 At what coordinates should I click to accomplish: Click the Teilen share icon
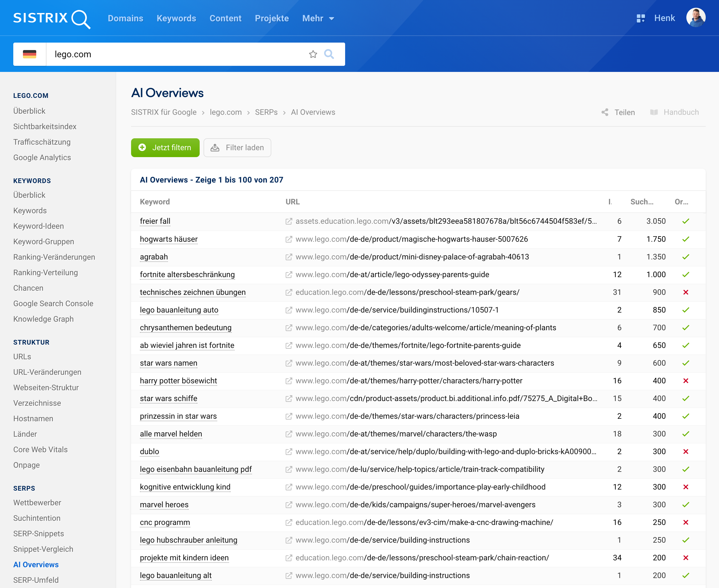click(x=605, y=112)
